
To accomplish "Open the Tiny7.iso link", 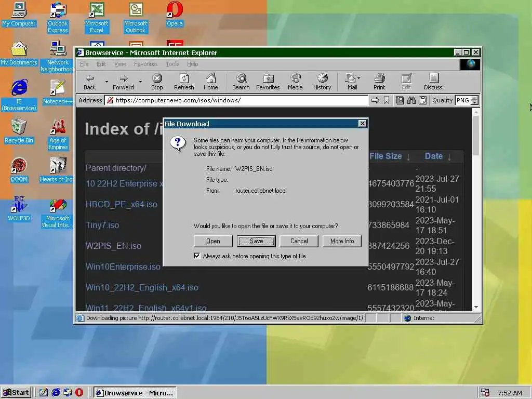I will click(x=102, y=225).
